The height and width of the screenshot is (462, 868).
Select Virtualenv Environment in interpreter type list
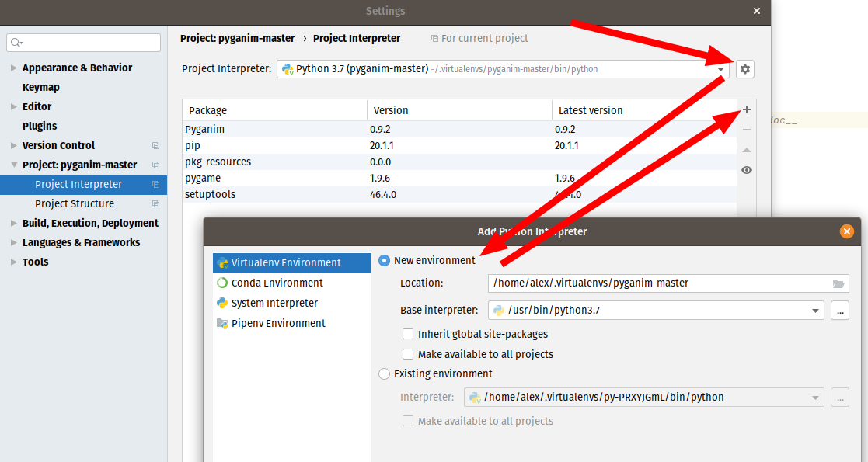pos(291,262)
